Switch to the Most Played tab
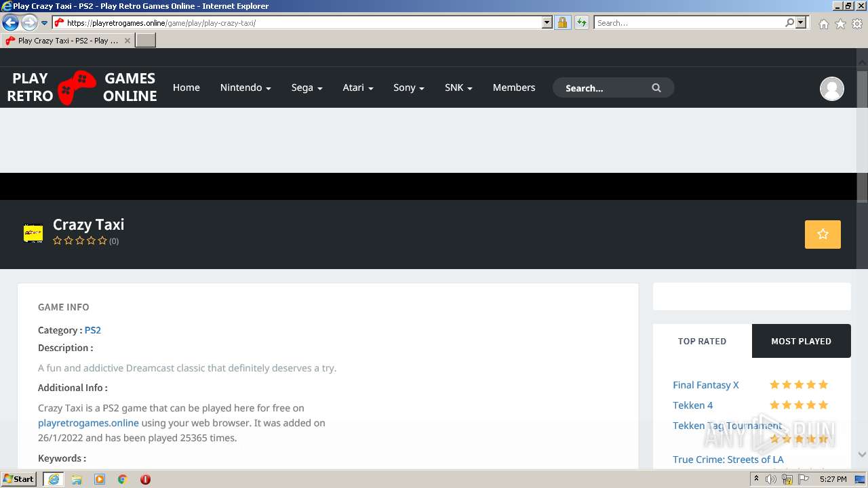868x488 pixels. [x=801, y=341]
